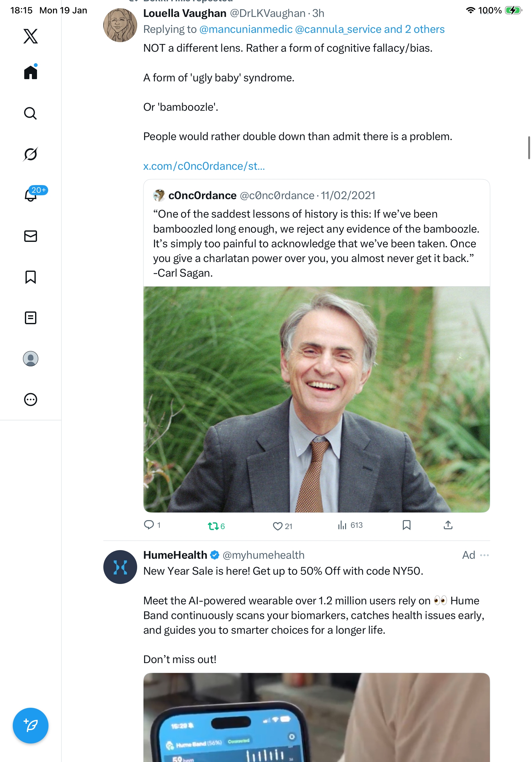Open the profile icon in sidebar
This screenshot has width=532, height=762.
point(31,358)
